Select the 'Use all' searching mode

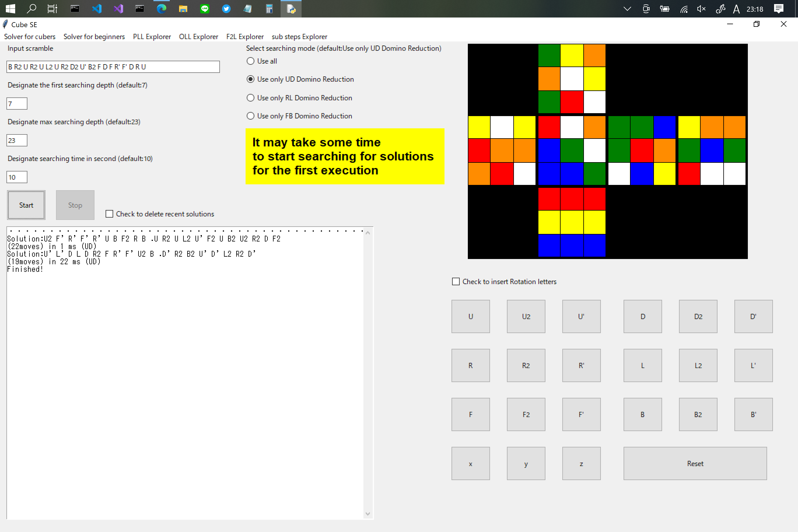tap(250, 61)
